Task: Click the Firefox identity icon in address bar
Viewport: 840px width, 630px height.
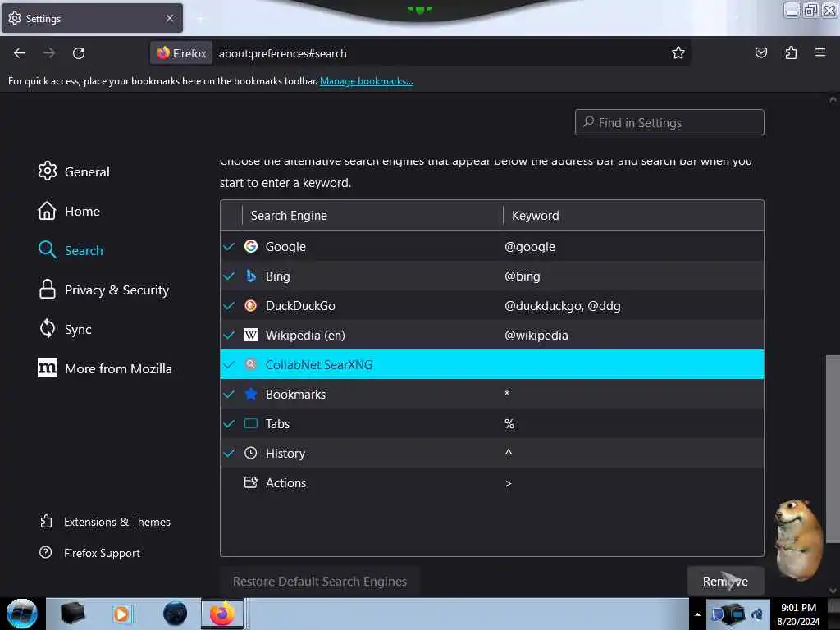Action: coord(181,53)
